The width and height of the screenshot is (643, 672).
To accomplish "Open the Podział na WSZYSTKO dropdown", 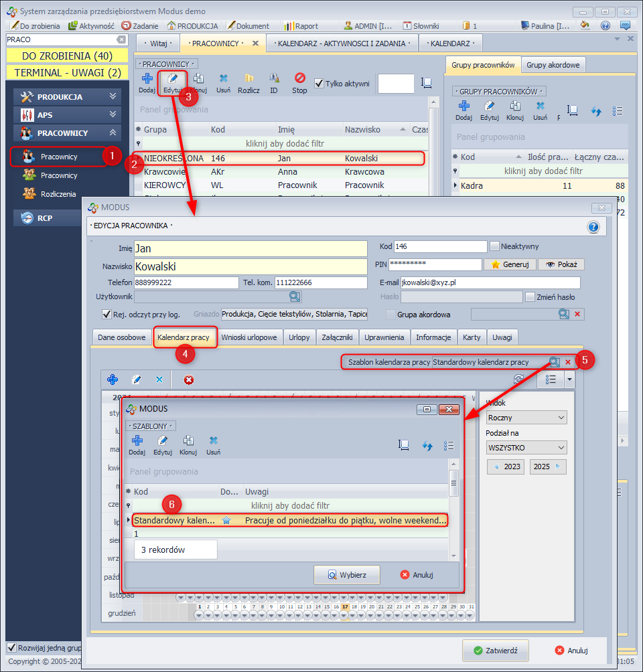I will pos(526,447).
